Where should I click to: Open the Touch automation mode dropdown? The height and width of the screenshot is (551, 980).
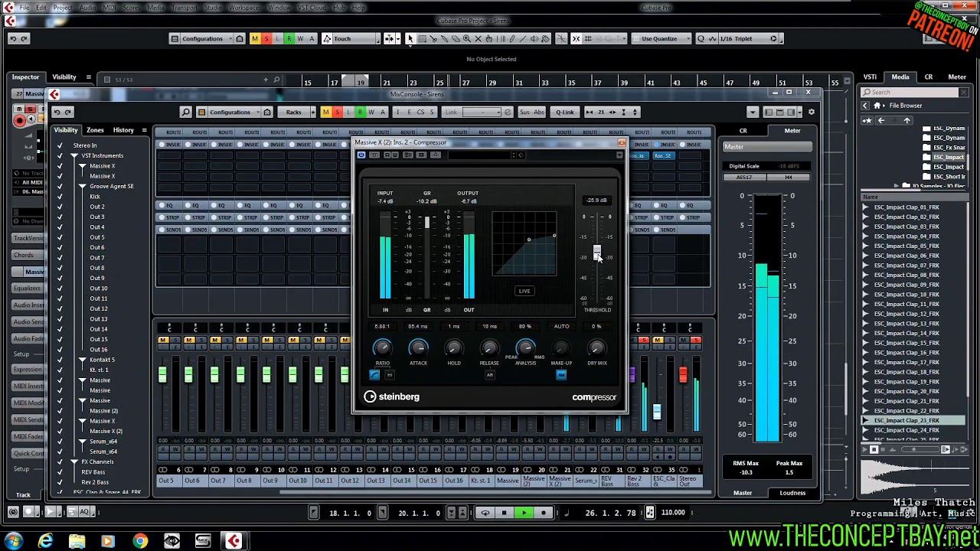coord(352,39)
